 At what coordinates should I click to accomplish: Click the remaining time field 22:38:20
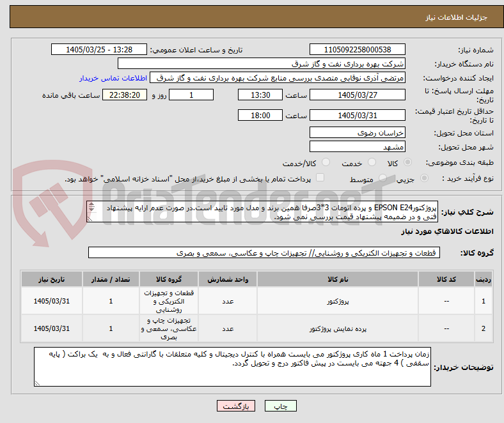[125, 95]
